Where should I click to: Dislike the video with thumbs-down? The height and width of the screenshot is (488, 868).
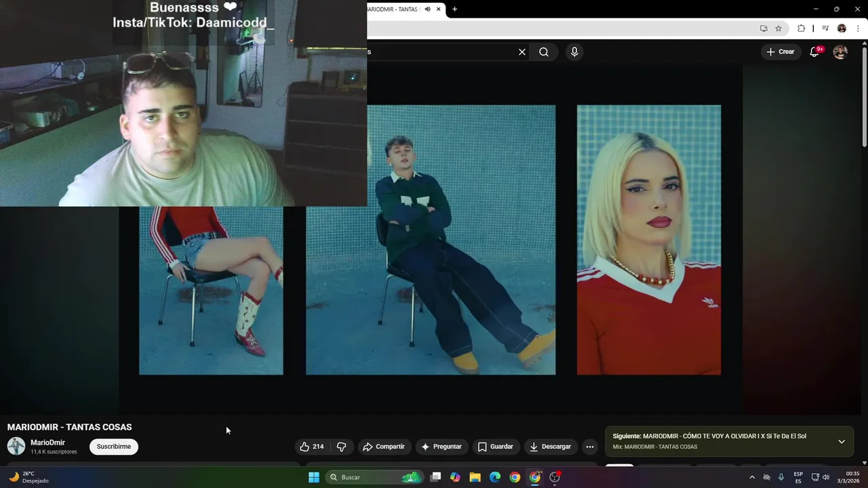pyautogui.click(x=341, y=447)
